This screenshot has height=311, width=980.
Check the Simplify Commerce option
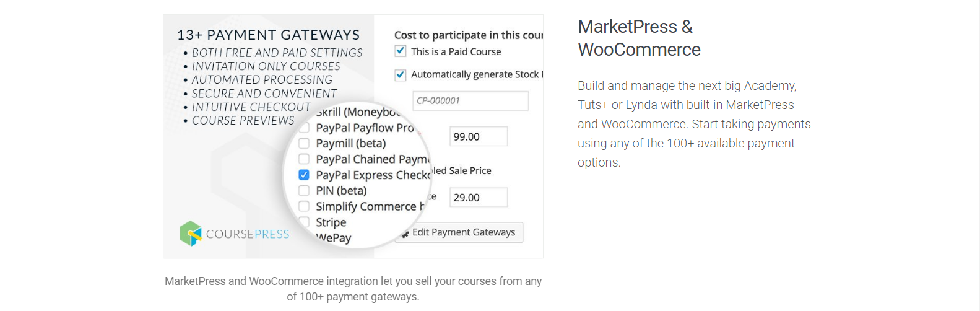click(x=304, y=206)
